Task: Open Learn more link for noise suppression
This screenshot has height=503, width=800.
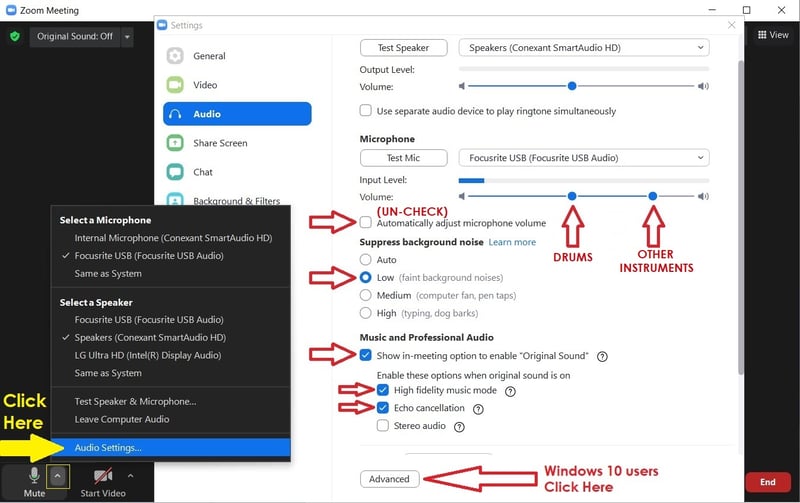Action: tap(512, 242)
